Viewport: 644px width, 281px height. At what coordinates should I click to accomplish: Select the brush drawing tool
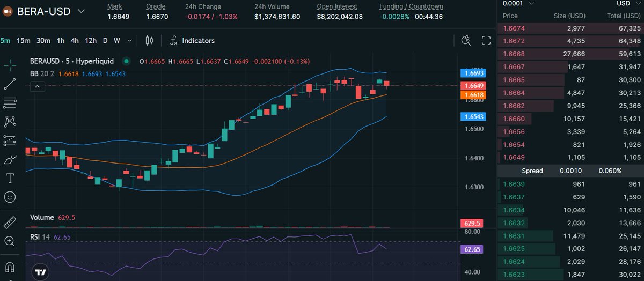pyautogui.click(x=10, y=159)
